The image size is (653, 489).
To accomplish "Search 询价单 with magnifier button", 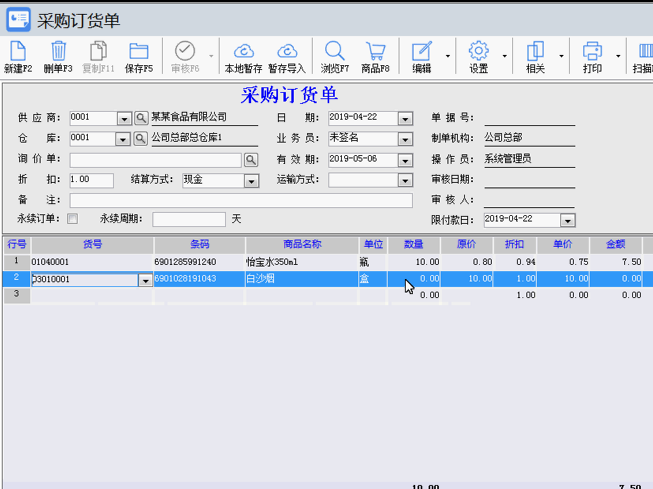I will (x=251, y=160).
